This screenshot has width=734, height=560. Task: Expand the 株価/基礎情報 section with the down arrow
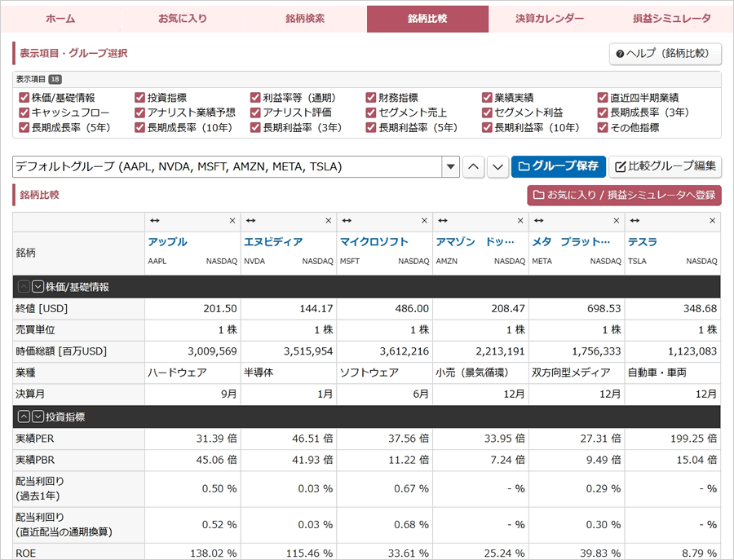(x=38, y=287)
